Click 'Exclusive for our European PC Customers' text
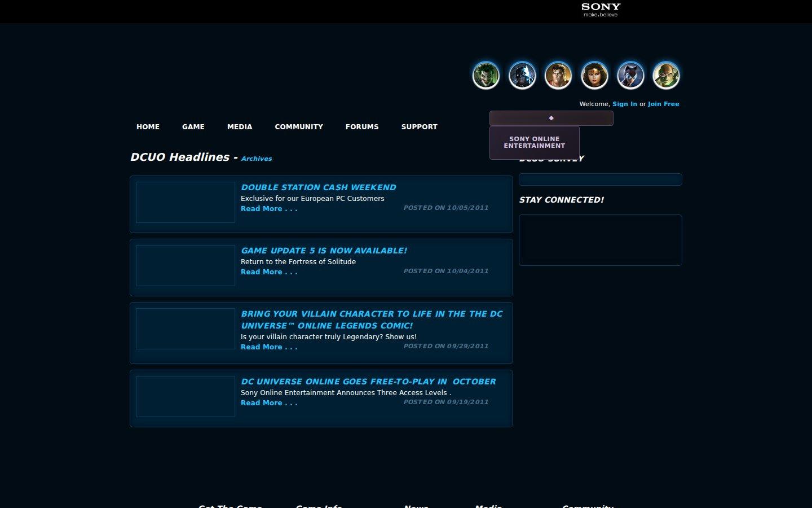The width and height of the screenshot is (812, 508). pyautogui.click(x=312, y=199)
